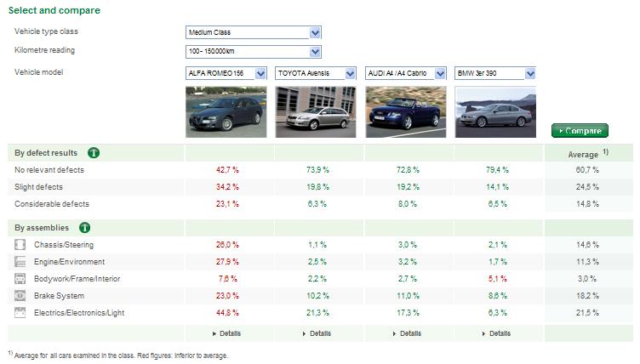This screenshot has height=364, width=640.
Task: Open the Kilometre reading dropdown arrow
Action: click(315, 52)
